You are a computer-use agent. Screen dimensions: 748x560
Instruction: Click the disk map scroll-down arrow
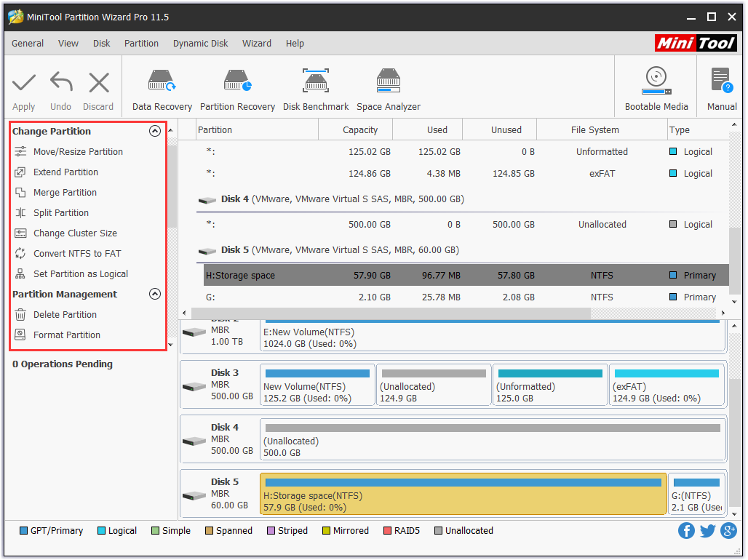click(x=735, y=513)
